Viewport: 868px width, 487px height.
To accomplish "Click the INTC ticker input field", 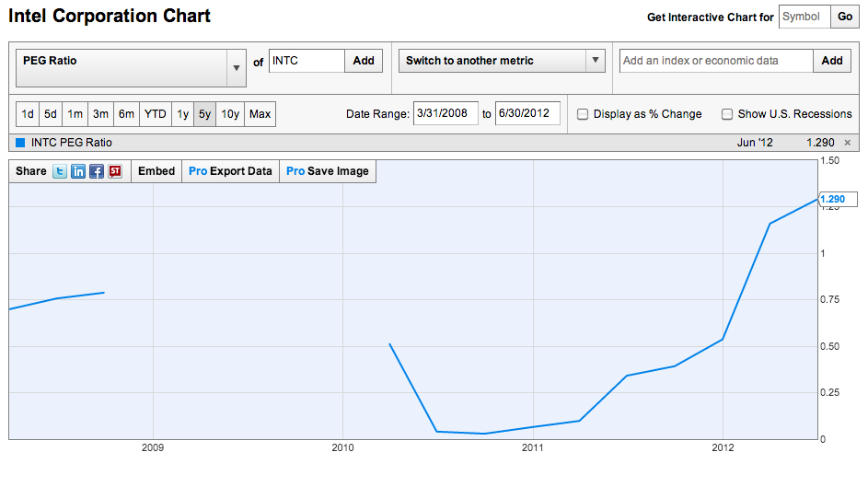I will [x=307, y=61].
